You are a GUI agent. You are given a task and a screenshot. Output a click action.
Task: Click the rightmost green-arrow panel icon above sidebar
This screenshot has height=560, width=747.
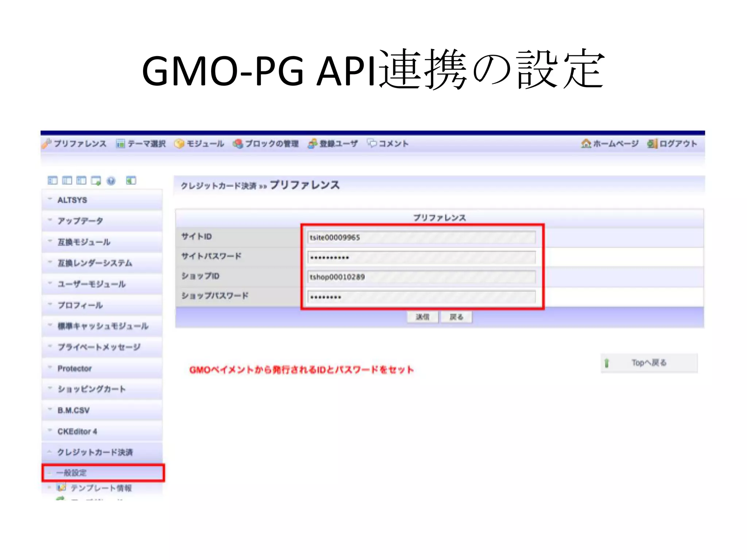(x=131, y=180)
